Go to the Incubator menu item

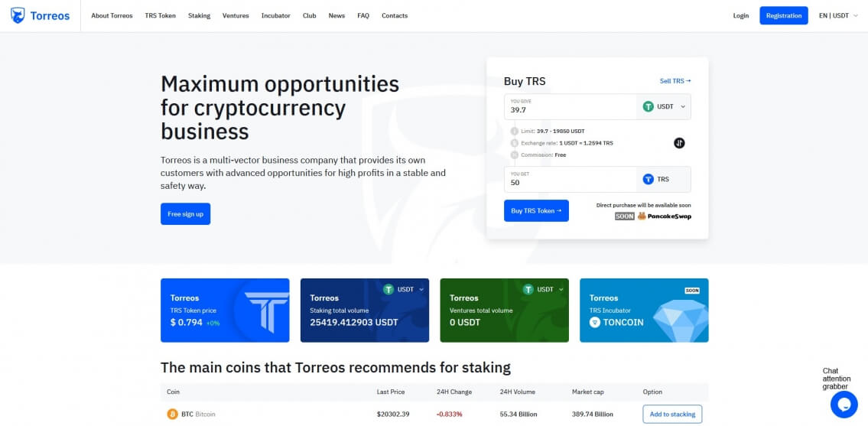coord(275,15)
